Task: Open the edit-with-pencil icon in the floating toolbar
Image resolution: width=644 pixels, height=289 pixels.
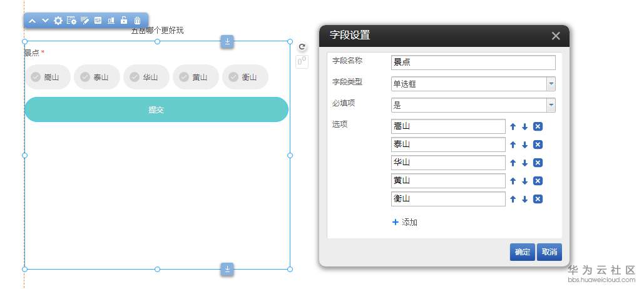Action: pyautogui.click(x=84, y=21)
